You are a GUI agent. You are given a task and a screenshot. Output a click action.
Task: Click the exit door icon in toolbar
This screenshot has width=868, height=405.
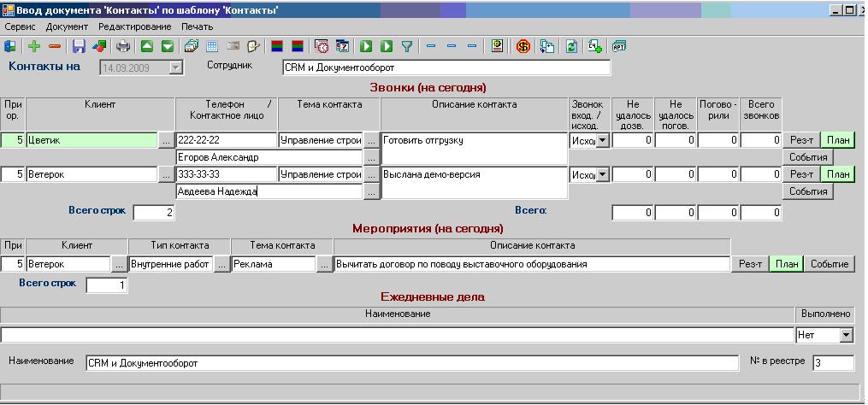pos(10,46)
